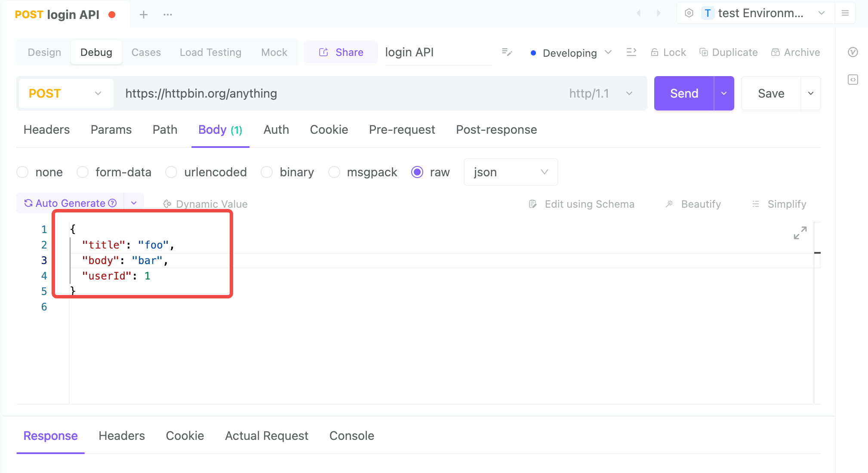Open the Response result tab
Viewport: 868px width, 473px height.
pos(50,436)
